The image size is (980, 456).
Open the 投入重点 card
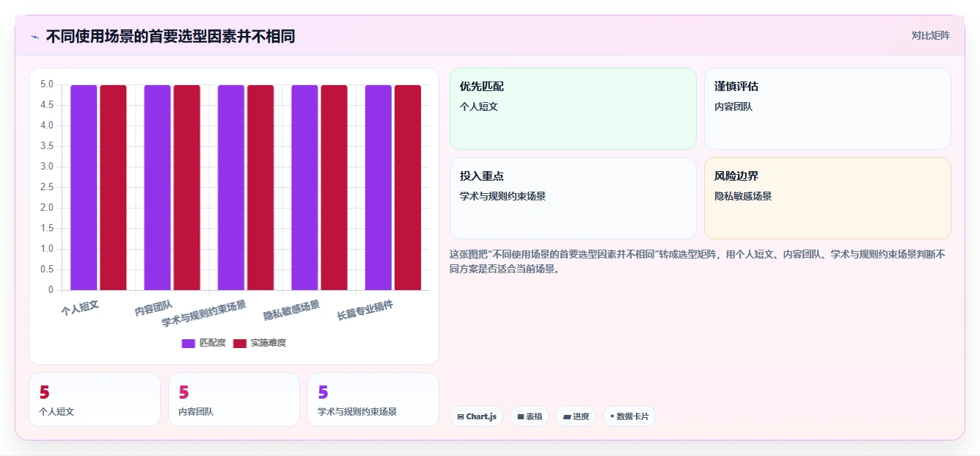(x=573, y=198)
